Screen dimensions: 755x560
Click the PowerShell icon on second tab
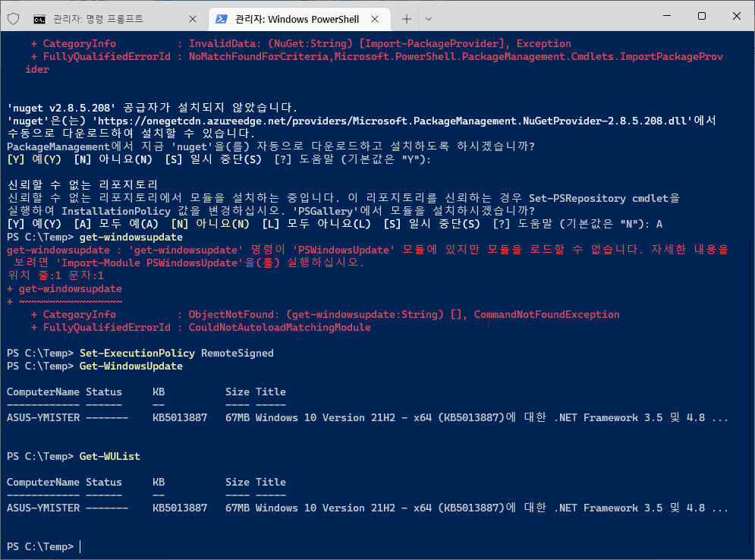pos(222,19)
